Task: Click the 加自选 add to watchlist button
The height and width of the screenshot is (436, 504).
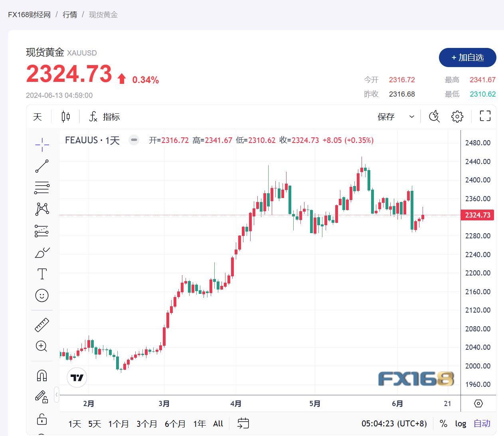Action: point(467,57)
